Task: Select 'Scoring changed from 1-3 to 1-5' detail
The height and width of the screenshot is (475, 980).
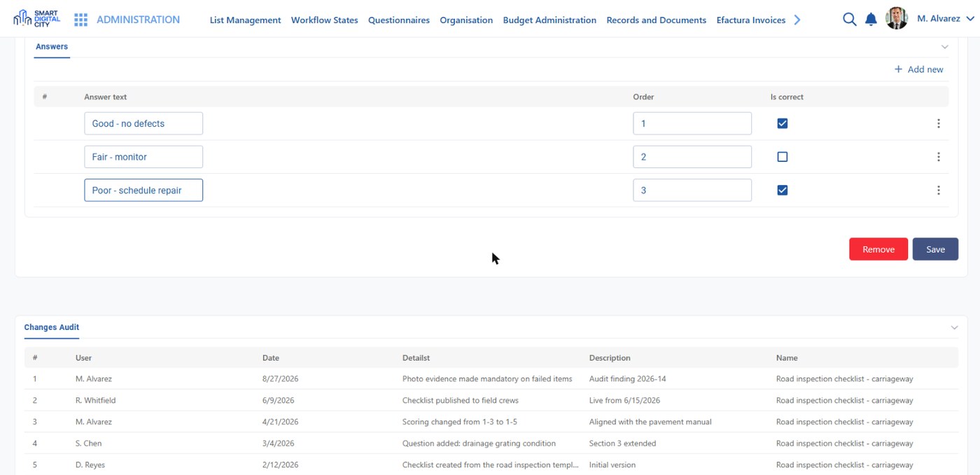Action: point(460,422)
